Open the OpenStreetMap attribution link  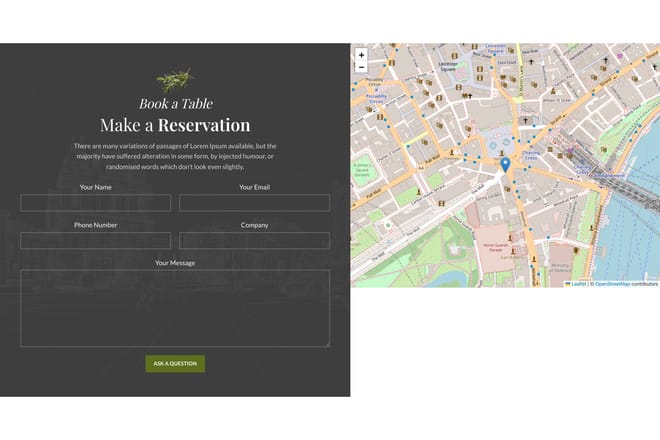tap(612, 284)
